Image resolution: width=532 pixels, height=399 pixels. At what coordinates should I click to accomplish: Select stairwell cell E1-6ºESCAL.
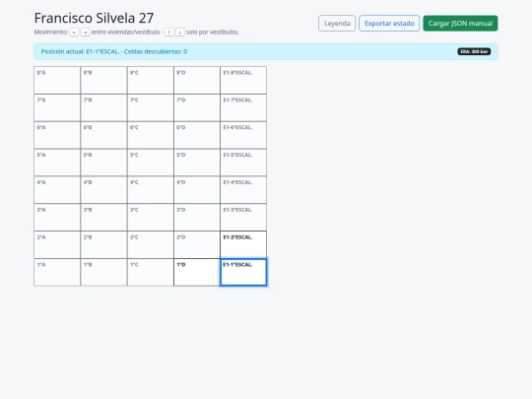click(x=243, y=135)
